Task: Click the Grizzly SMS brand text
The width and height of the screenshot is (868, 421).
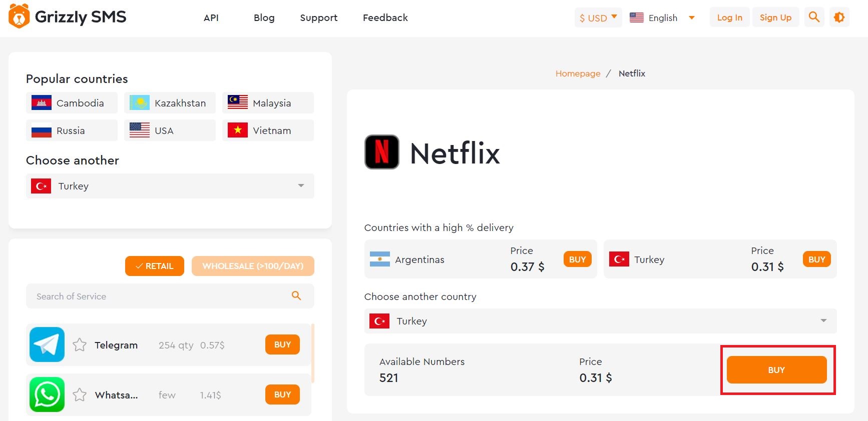Action: [x=81, y=17]
